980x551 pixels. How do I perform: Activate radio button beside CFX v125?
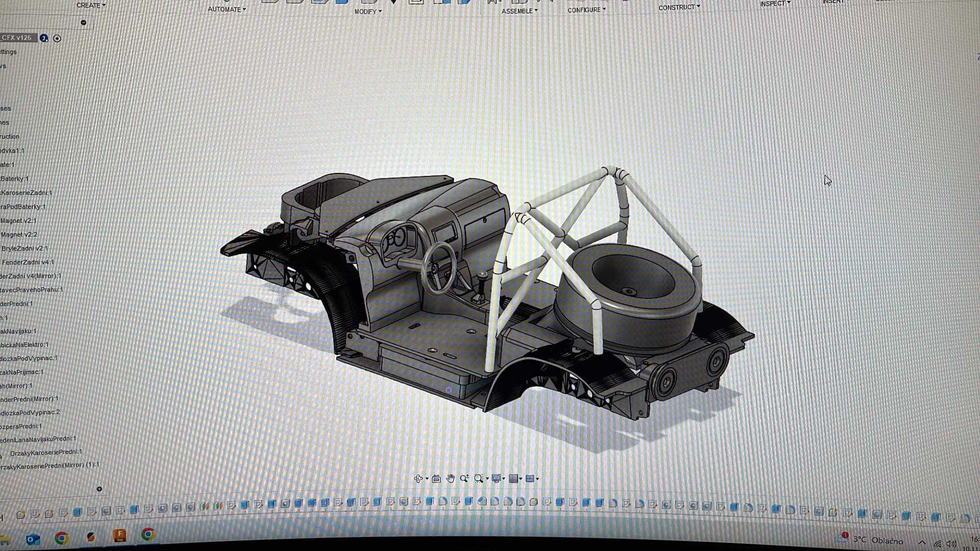point(57,38)
